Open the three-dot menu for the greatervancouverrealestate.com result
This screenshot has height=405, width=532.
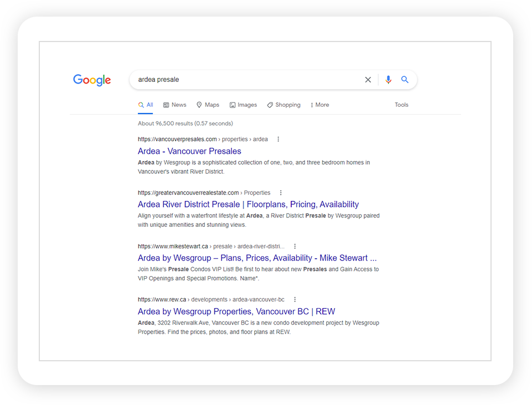click(281, 193)
